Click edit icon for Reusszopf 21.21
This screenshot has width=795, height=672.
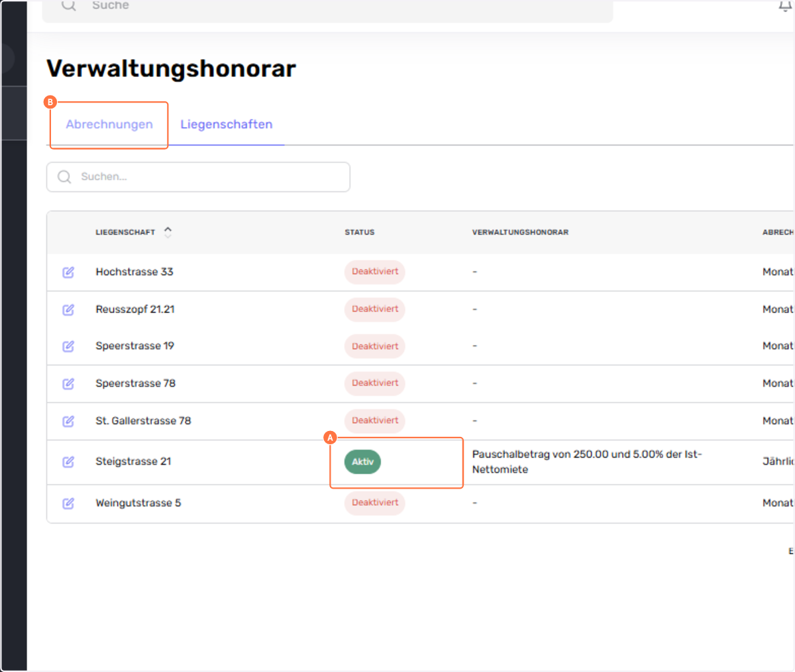[68, 310]
